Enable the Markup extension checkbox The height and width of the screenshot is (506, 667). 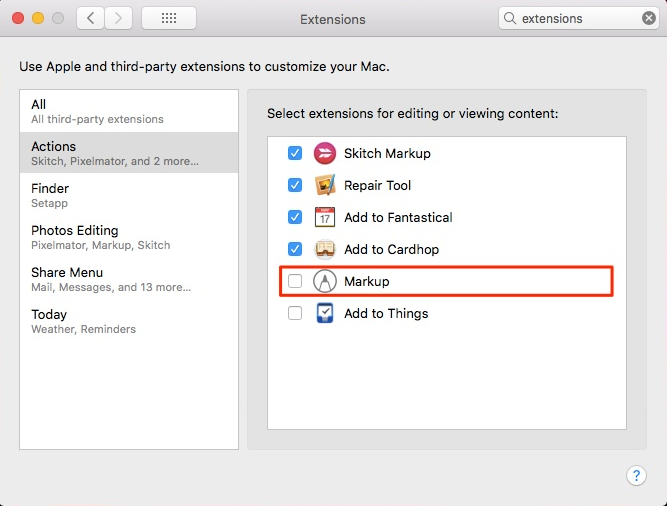tap(295, 281)
